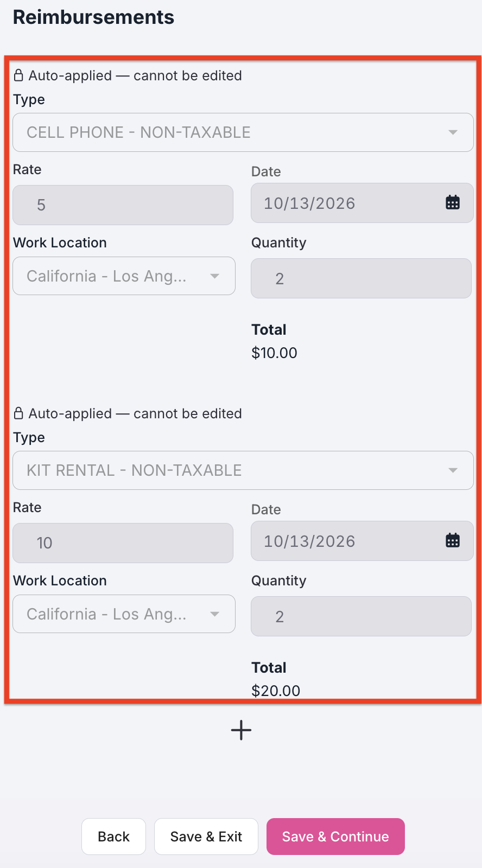Add a new reimbursement with plus icon
Image resolution: width=482 pixels, height=868 pixels.
(241, 730)
